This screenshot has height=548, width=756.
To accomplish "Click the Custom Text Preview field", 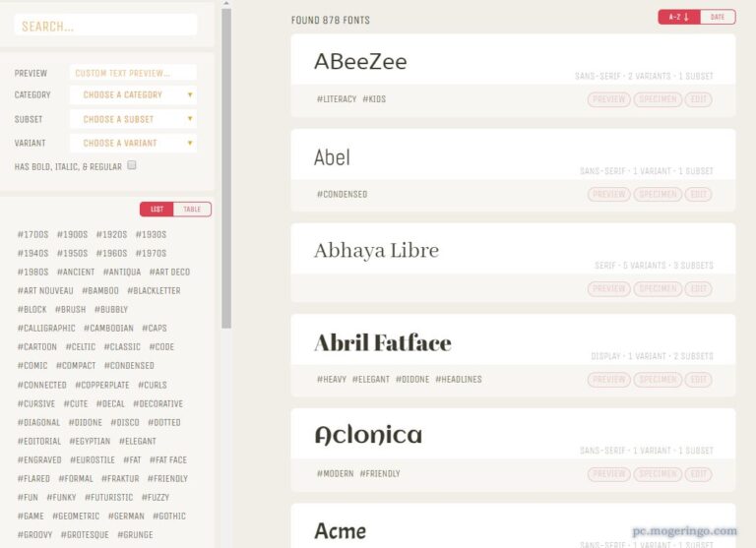I will (x=133, y=73).
